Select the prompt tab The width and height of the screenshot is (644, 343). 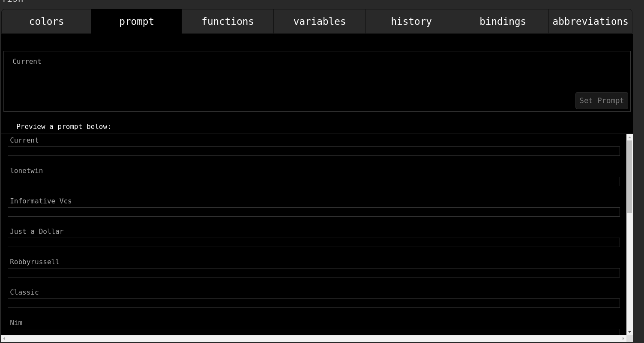(x=137, y=21)
